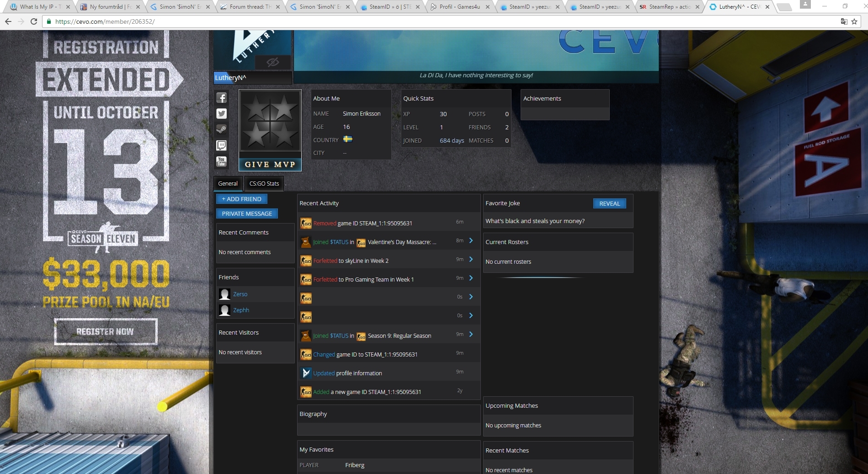Reload the page with the refresh icon
This screenshot has height=474, width=868.
pyautogui.click(x=33, y=21)
